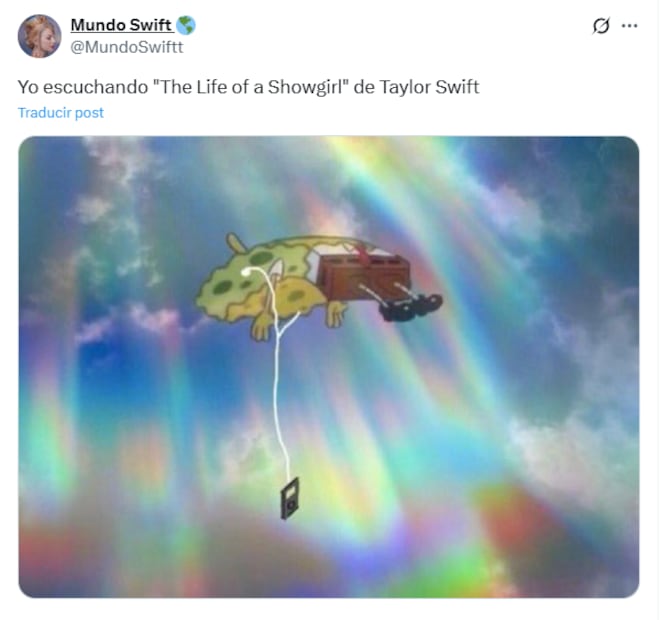Open the three-dot more options menu

(x=629, y=26)
